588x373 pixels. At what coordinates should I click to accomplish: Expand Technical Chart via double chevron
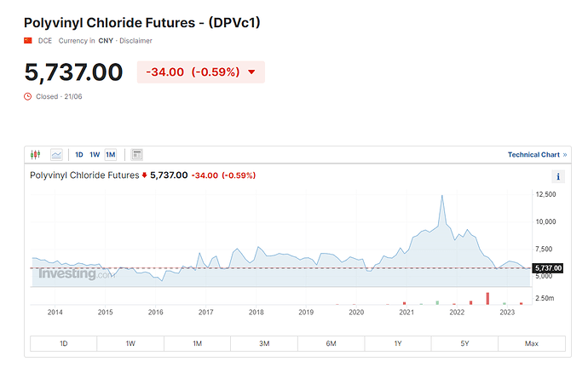tap(566, 154)
